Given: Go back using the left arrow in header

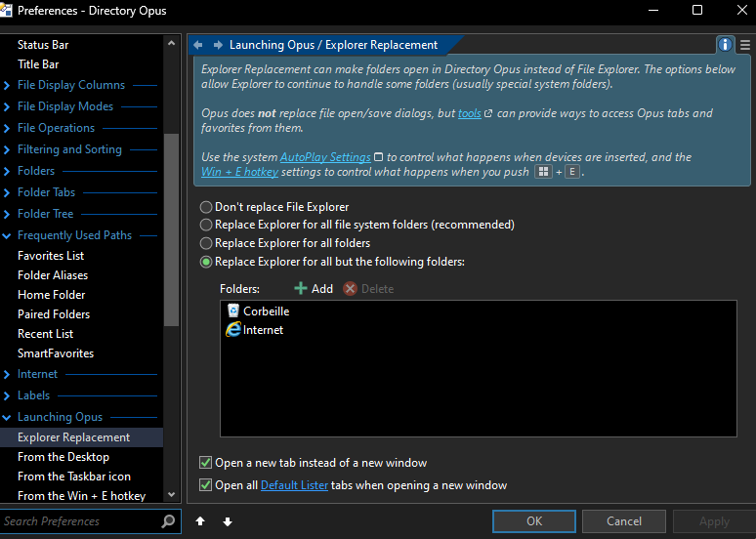Looking at the screenshot, I should 197,45.
